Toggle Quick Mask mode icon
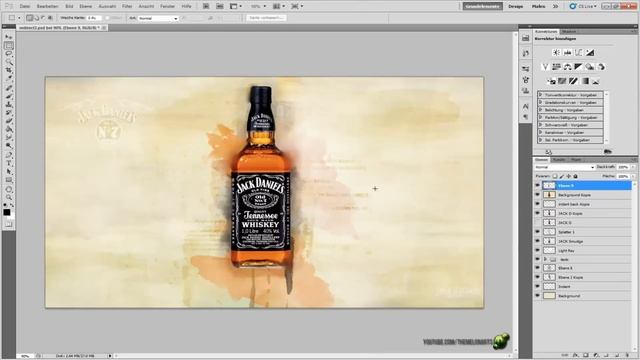Viewport: 640px width, 360px height. pyautogui.click(x=9, y=224)
